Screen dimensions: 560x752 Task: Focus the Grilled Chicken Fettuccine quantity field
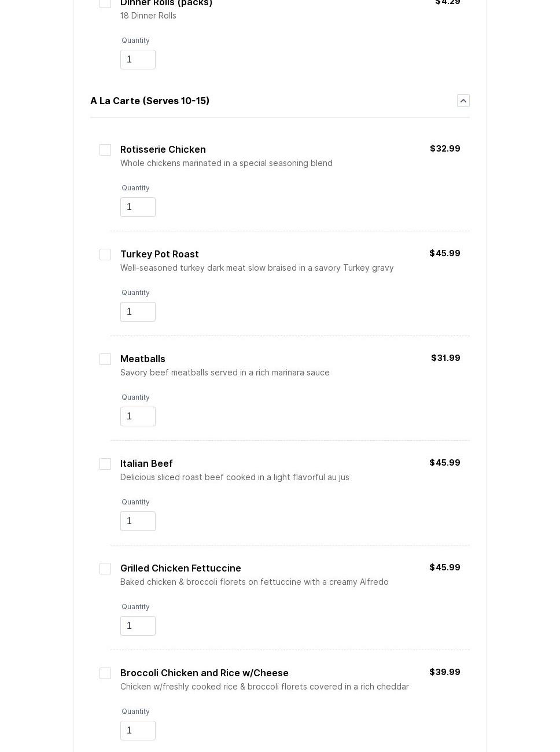click(138, 626)
